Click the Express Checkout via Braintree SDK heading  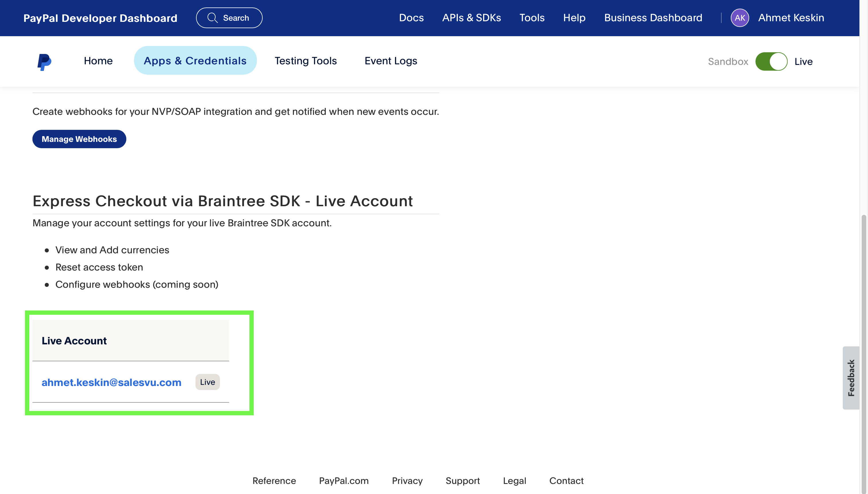click(x=223, y=201)
